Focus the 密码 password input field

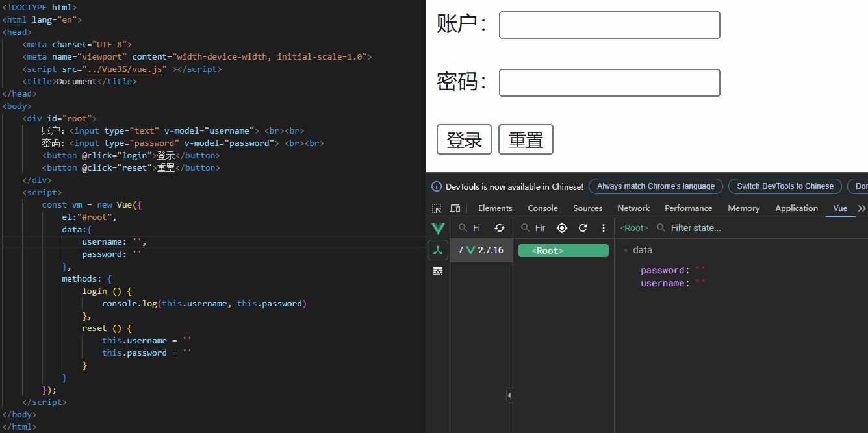tap(609, 82)
